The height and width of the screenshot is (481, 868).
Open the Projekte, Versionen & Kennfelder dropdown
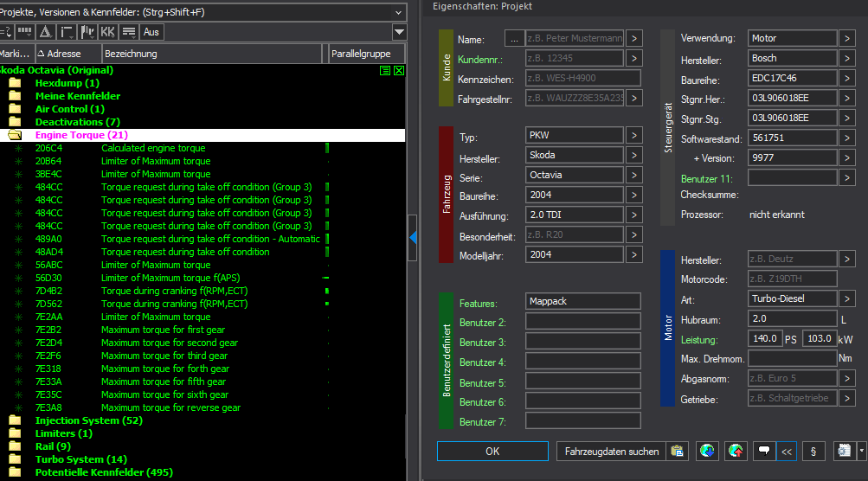[398, 11]
